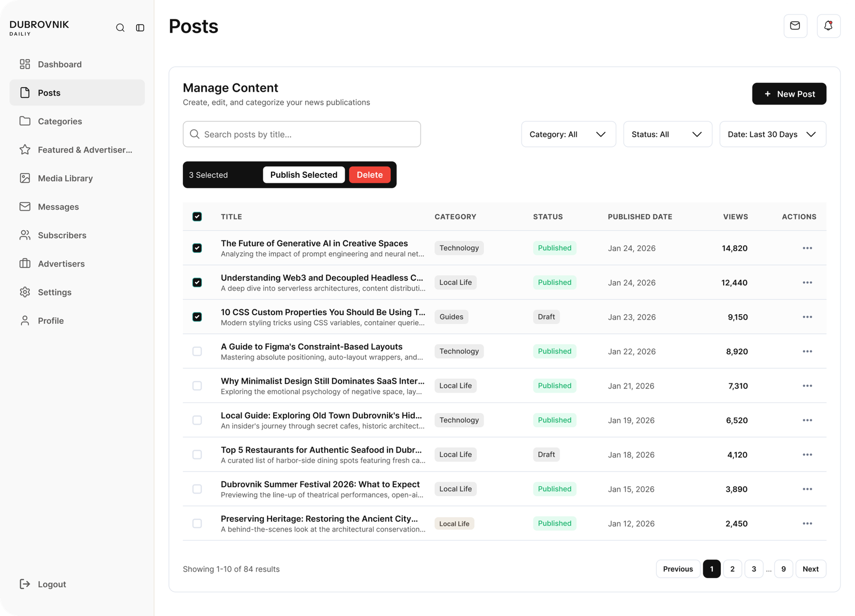Screen dimensions: 855x616
Task: Jump to page 9 of results
Action: [x=783, y=569]
